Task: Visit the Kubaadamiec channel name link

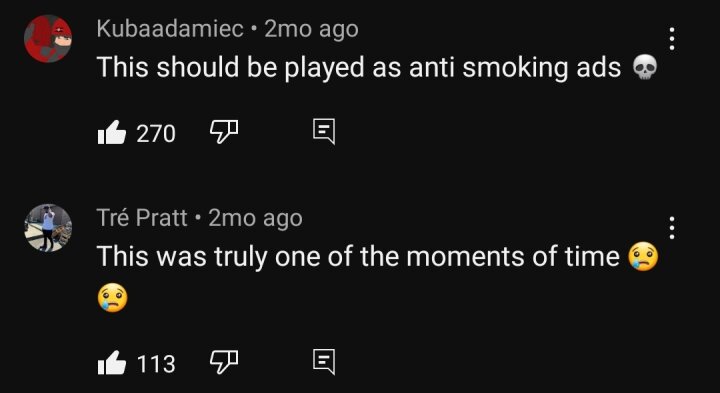Action: click(170, 29)
